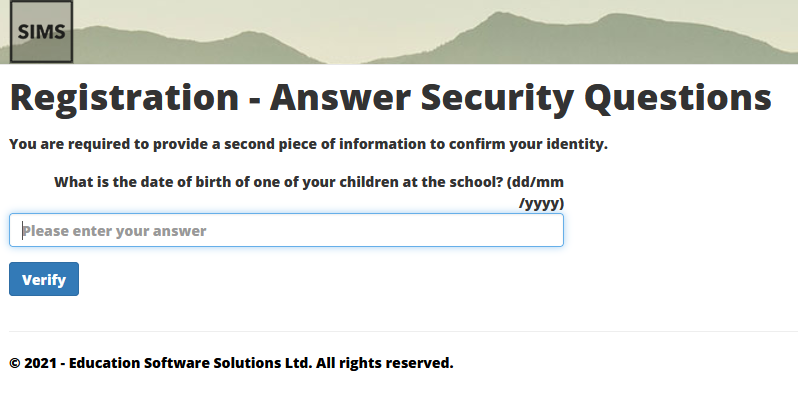Click the horizontal divider above the footer
The height and width of the screenshot is (393, 798).
404,331
